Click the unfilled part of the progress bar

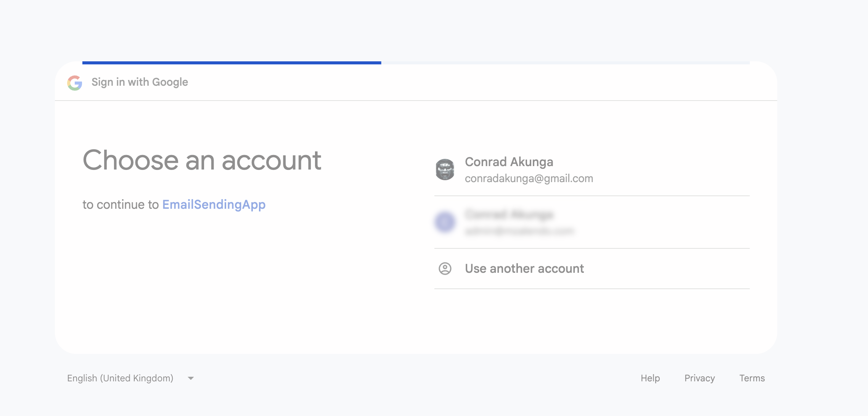(x=564, y=63)
